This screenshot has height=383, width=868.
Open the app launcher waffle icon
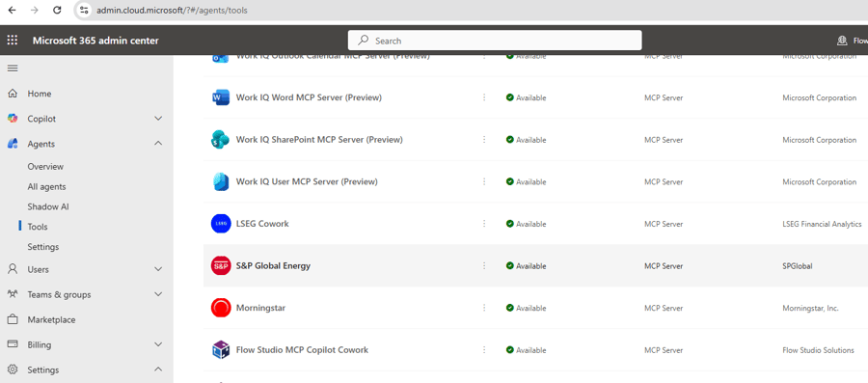pos(13,41)
